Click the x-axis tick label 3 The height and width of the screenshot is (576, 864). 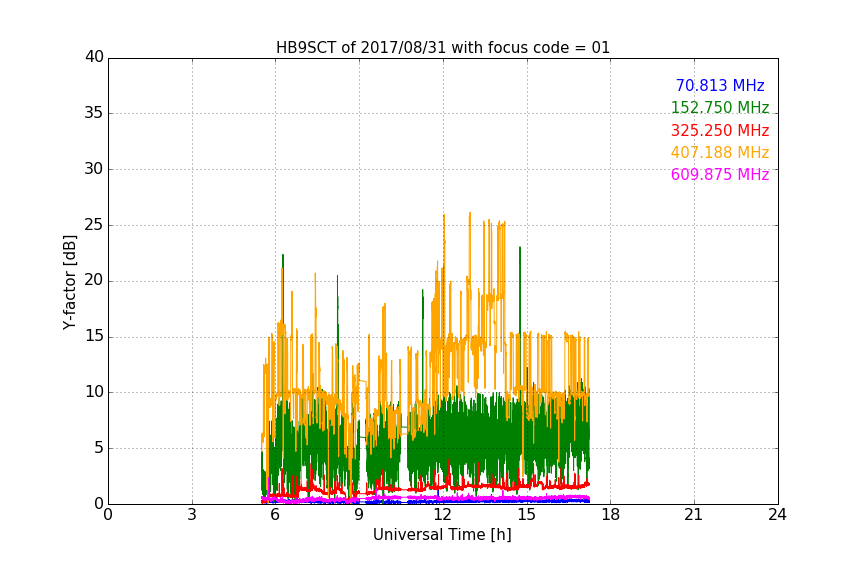tap(192, 515)
